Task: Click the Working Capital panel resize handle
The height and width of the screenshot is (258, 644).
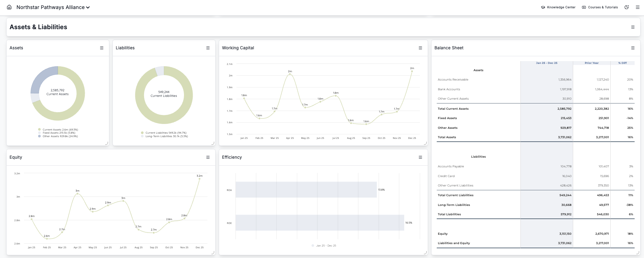Action: click(425, 143)
